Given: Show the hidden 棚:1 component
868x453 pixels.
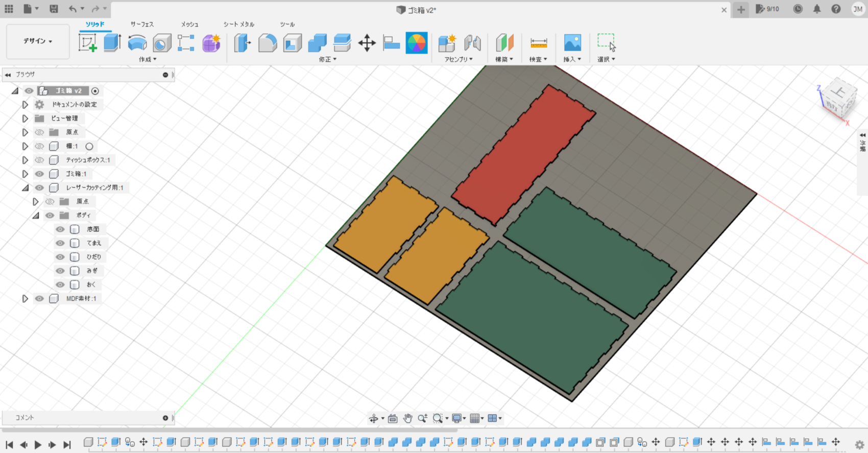Looking at the screenshot, I should tap(39, 146).
